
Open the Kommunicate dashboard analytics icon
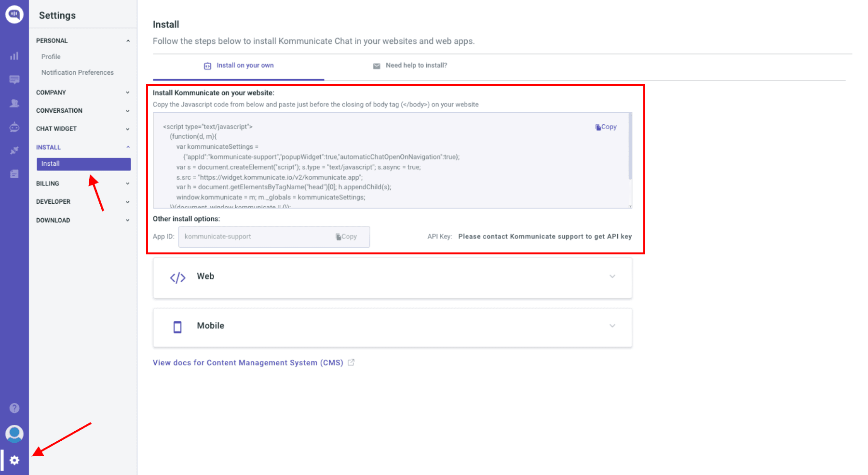coord(14,56)
